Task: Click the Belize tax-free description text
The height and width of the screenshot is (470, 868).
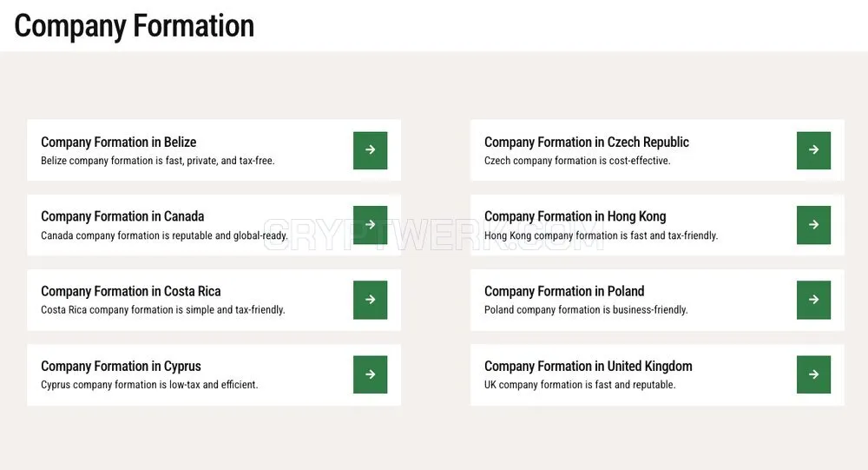Action: [158, 161]
